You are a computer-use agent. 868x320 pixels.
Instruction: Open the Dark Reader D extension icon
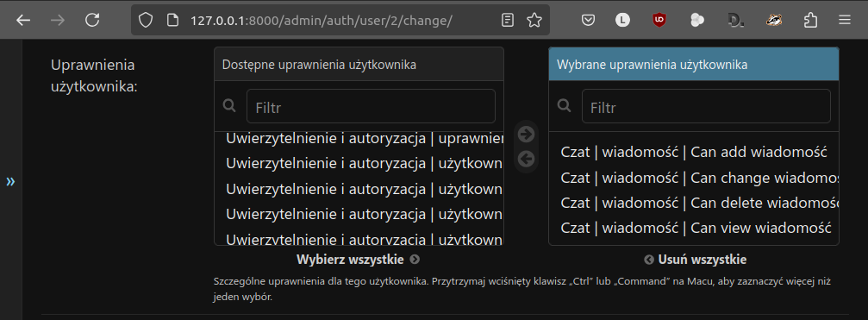coord(735,21)
